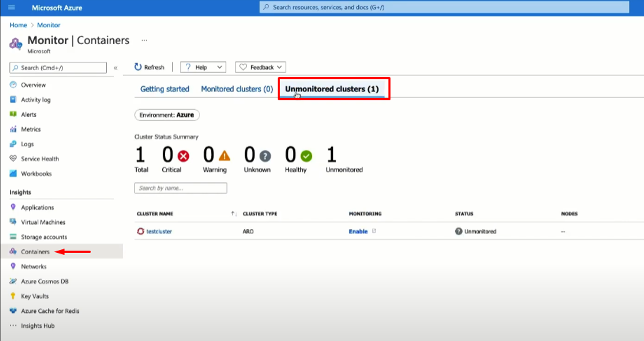
Task: Open the Feedback dropdown menu
Action: pyautogui.click(x=260, y=67)
